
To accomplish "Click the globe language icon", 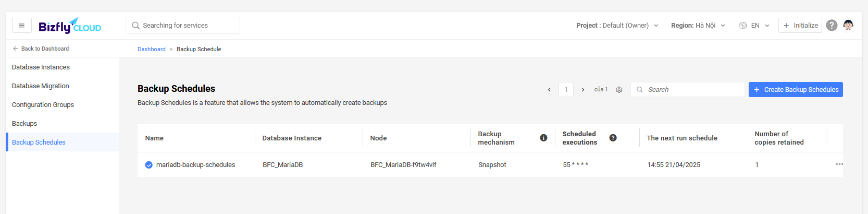I will (x=743, y=26).
